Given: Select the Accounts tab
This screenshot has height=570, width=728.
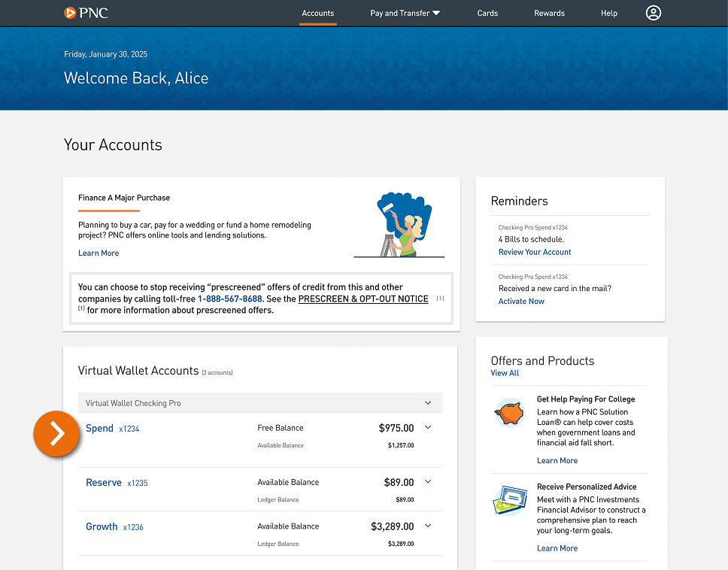Looking at the screenshot, I should tap(317, 13).
